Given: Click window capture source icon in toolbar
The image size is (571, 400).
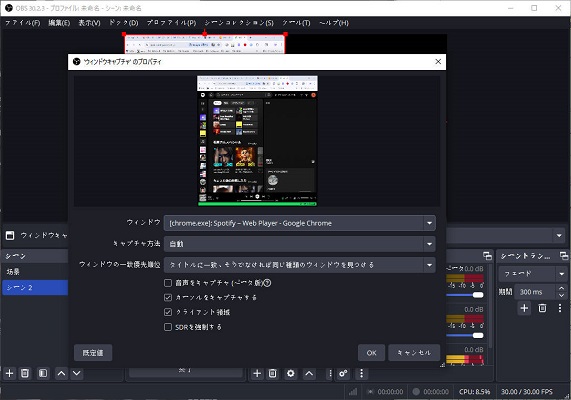Looking at the screenshot, I should [x=10, y=235].
